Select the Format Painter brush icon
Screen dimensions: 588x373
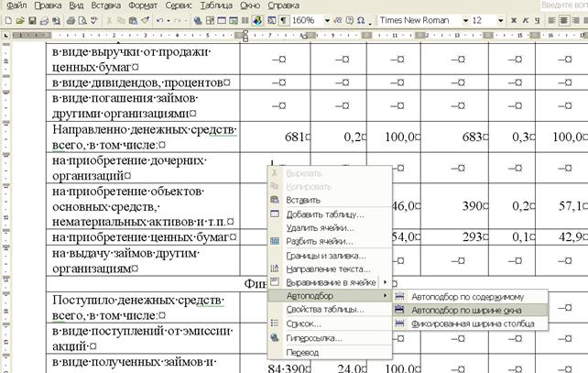tap(145, 21)
